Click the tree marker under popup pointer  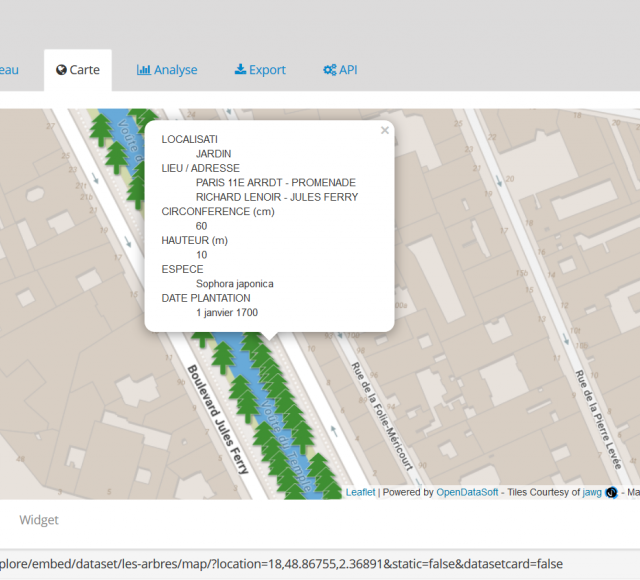(x=264, y=352)
